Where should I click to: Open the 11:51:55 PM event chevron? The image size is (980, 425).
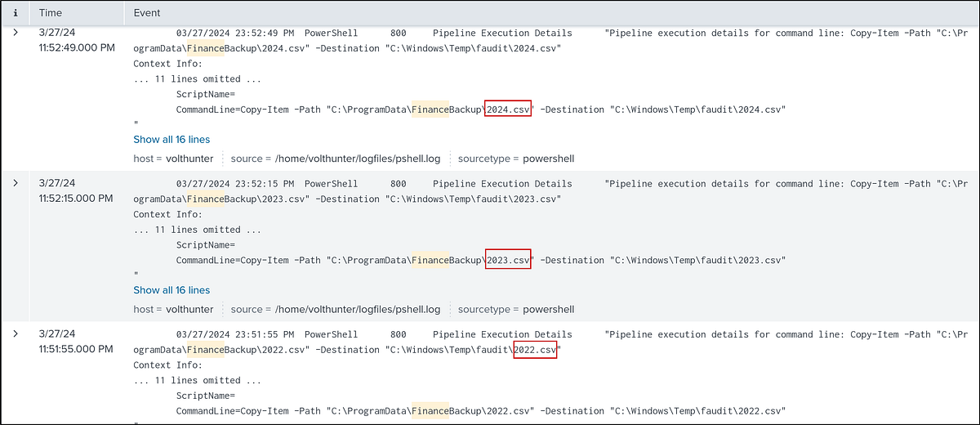[x=15, y=334]
